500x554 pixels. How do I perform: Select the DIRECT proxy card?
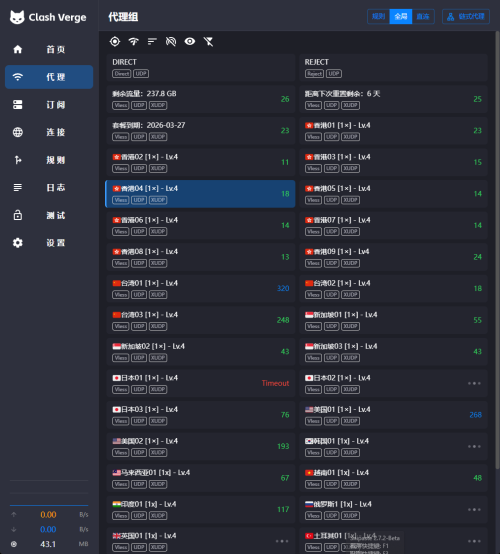click(200, 68)
